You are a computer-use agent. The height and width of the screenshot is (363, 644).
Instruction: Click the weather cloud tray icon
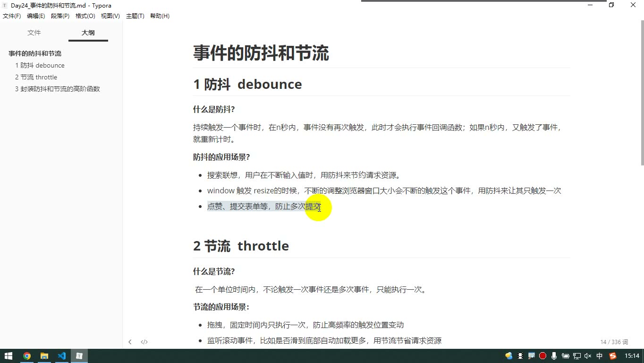click(x=509, y=356)
